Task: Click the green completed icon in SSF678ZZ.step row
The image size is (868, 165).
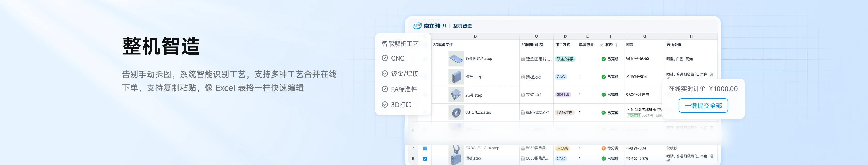Action: [603, 113]
